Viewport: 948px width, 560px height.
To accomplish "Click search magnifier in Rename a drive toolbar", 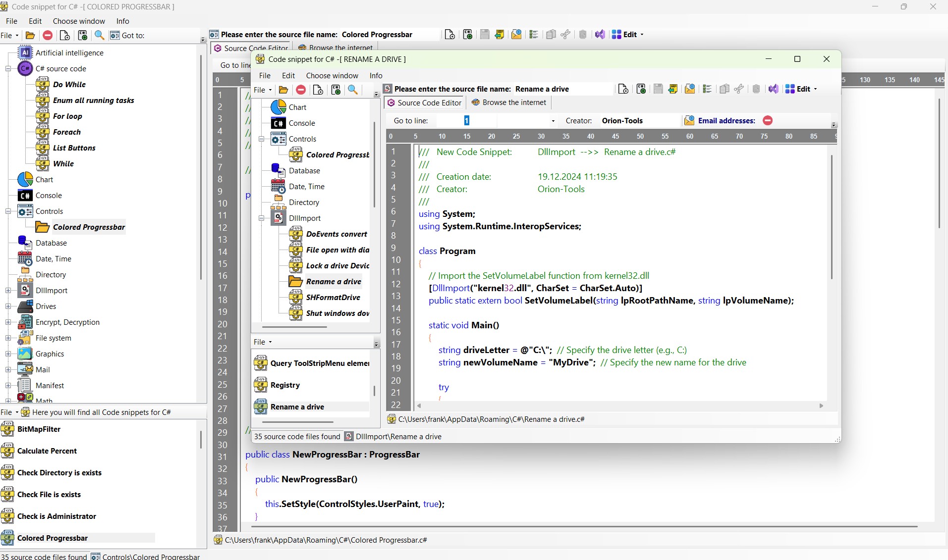I will pyautogui.click(x=353, y=90).
